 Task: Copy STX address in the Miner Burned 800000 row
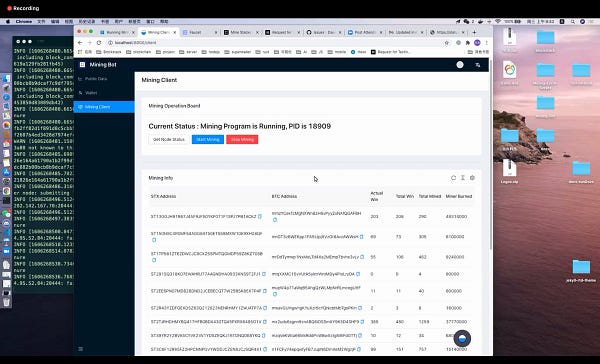point(265,291)
